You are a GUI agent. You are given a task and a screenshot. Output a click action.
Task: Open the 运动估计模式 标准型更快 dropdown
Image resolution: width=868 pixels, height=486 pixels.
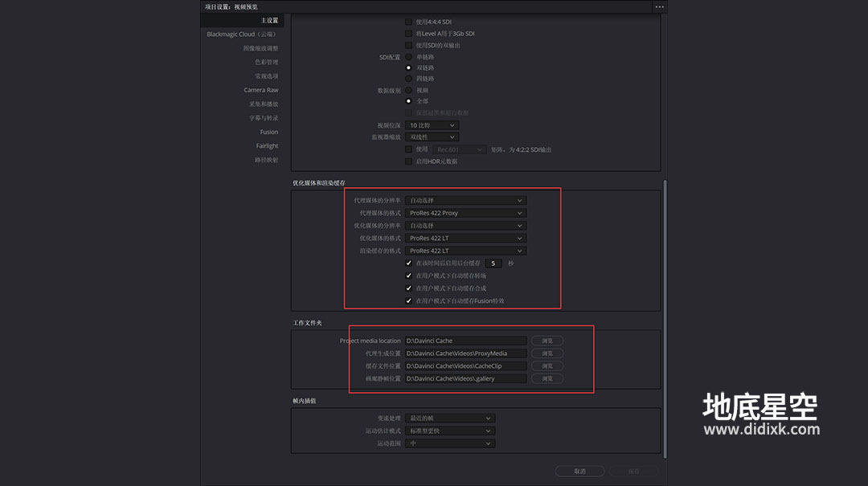coord(450,431)
